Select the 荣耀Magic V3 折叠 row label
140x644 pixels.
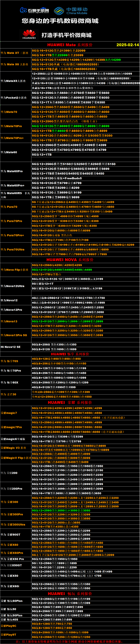(13, 448)
